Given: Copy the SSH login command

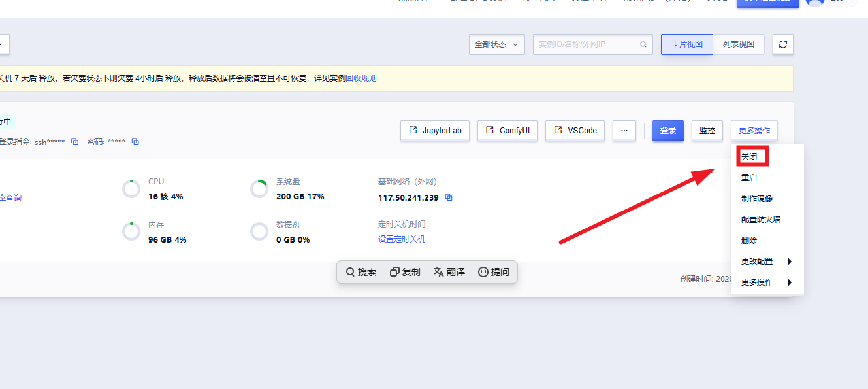Looking at the screenshot, I should click(x=75, y=142).
